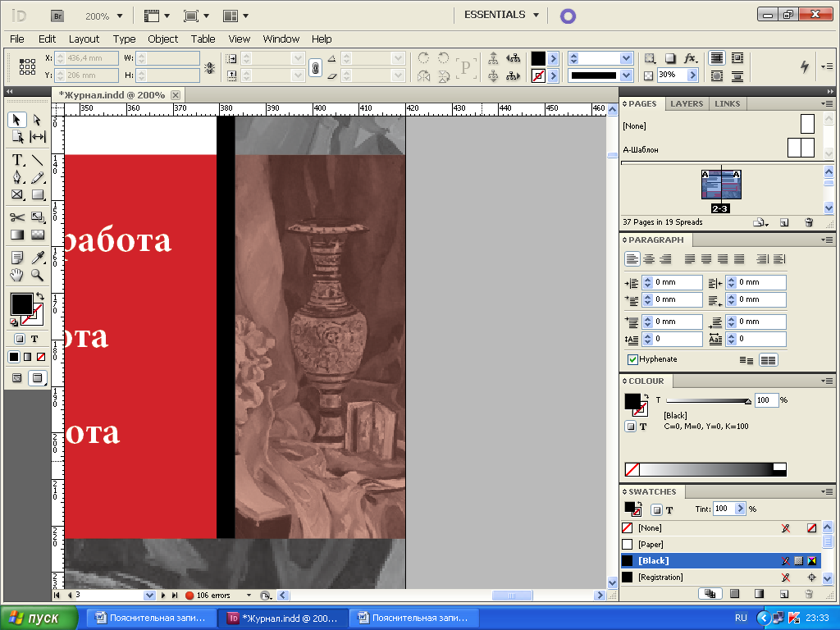Open Adobe Bridge via Br icon
The height and width of the screenshot is (630, 840).
[57, 16]
